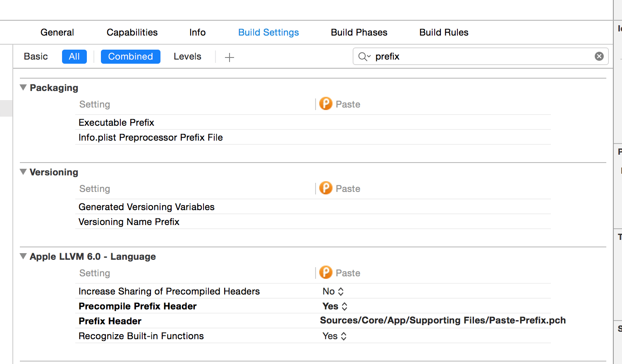Open the Precompile Prefix Header Yes popup
Image resolution: width=622 pixels, height=364 pixels.
point(335,306)
